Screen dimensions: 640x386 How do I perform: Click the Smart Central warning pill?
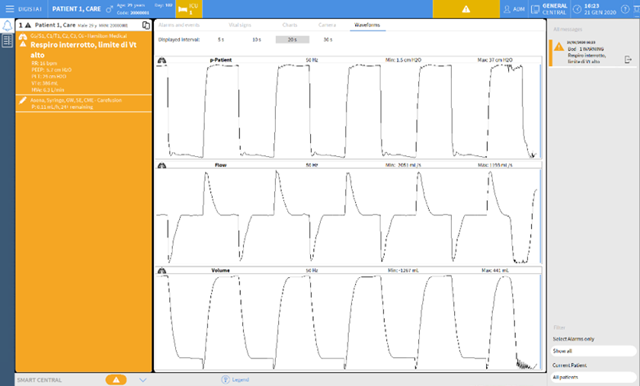(116, 380)
